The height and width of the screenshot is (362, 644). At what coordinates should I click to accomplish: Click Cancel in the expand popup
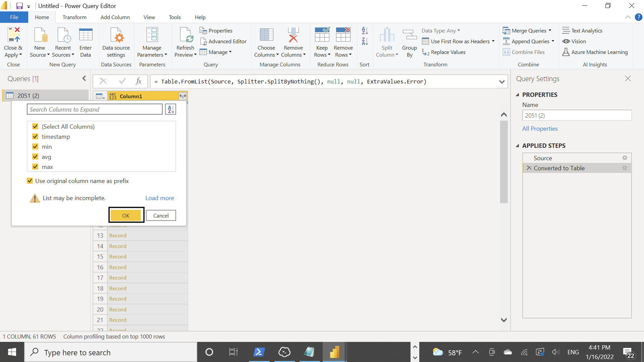[x=161, y=216]
